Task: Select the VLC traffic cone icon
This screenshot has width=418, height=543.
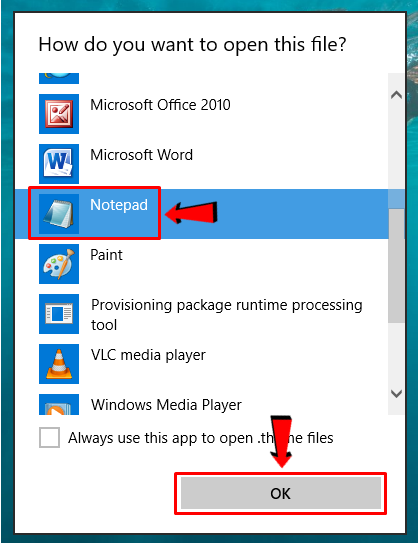Action: 59,364
